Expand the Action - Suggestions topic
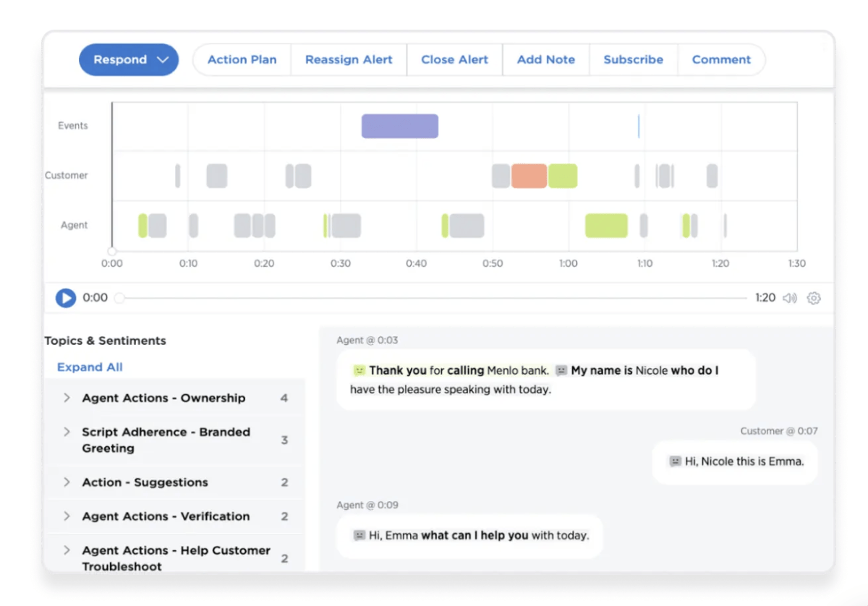The height and width of the screenshot is (606, 868). [x=66, y=482]
